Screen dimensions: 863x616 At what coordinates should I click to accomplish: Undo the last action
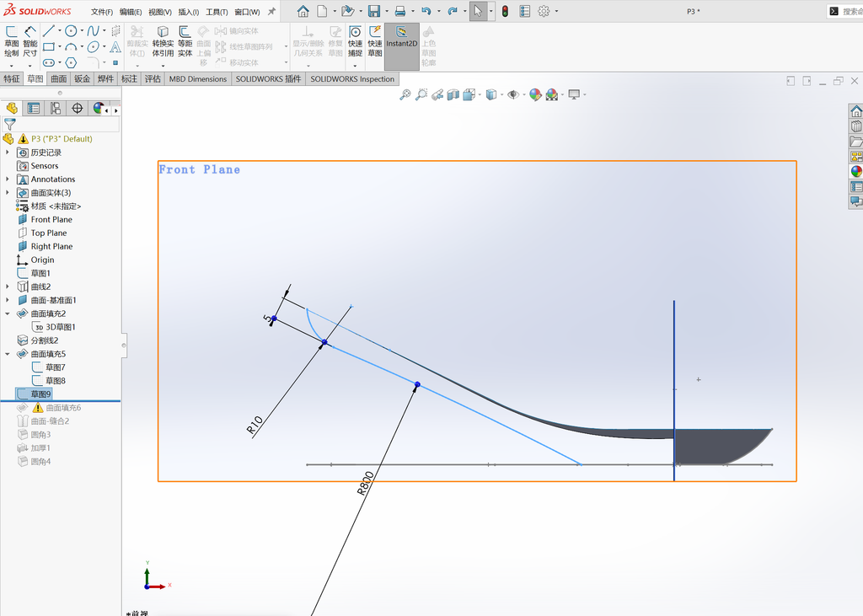426,11
